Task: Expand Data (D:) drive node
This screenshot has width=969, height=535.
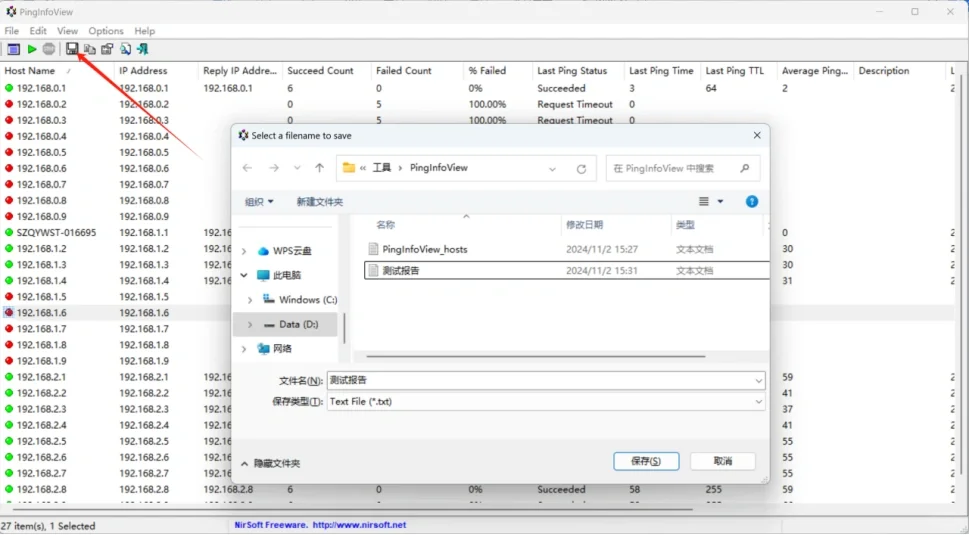Action: click(250, 324)
